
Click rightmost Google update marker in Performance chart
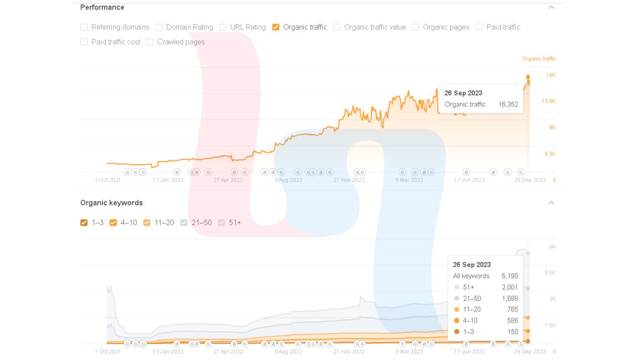(x=521, y=172)
